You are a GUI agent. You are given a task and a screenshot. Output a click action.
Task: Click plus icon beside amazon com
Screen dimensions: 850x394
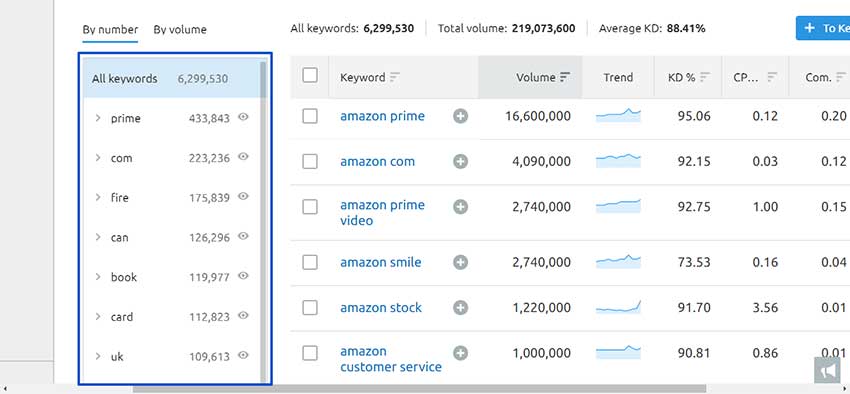[x=460, y=162]
